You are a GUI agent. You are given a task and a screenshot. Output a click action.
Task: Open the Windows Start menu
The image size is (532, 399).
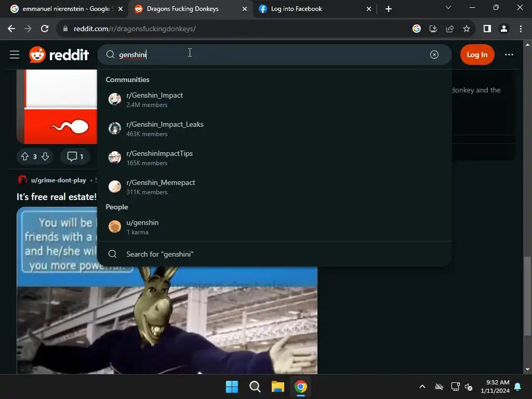[x=232, y=387]
